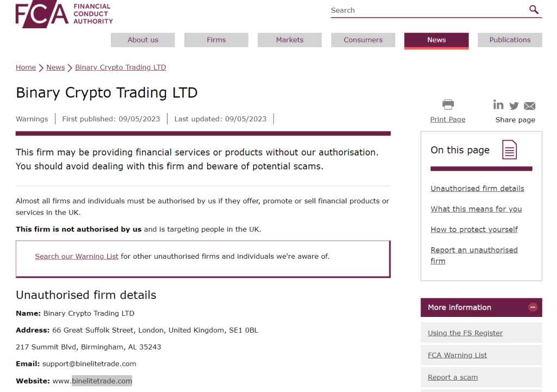
Task: Share the page on LinkedIn
Action: (498, 105)
